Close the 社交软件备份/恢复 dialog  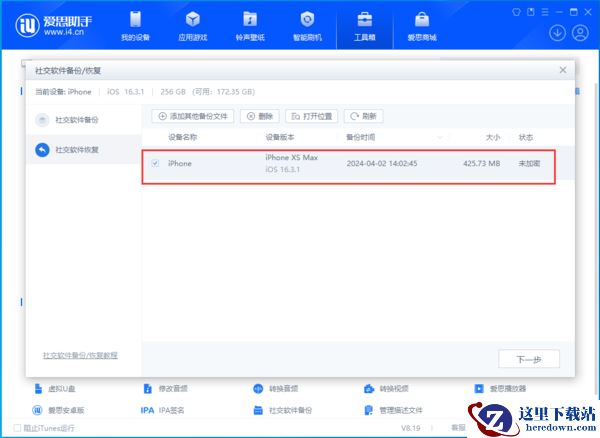click(563, 70)
